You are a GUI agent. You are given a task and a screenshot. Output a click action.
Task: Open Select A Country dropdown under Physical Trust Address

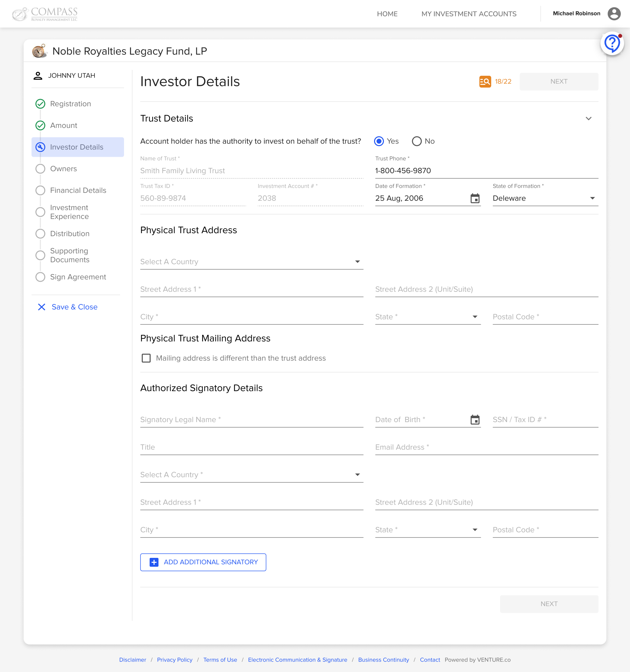click(x=252, y=262)
